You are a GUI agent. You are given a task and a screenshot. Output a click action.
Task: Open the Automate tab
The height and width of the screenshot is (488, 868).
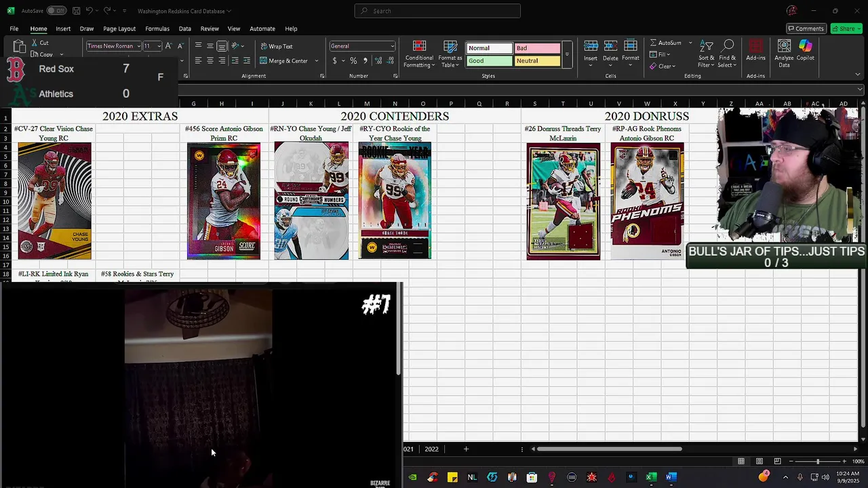pos(262,28)
